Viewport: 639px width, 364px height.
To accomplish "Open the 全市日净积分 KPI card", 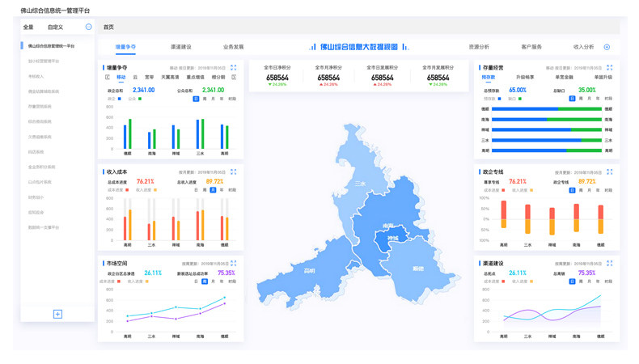I will 277,76.
